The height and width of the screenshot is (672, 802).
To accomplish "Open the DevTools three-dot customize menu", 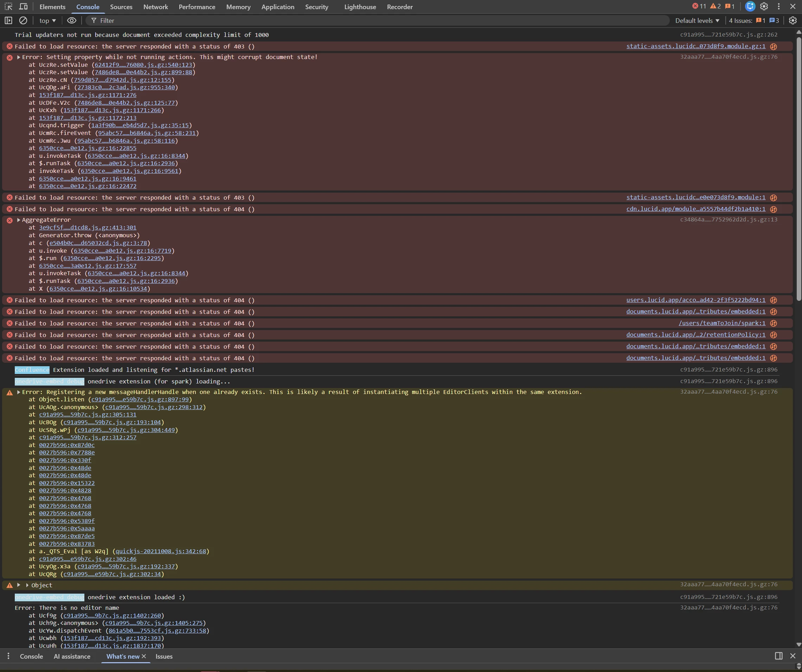I will point(779,6).
